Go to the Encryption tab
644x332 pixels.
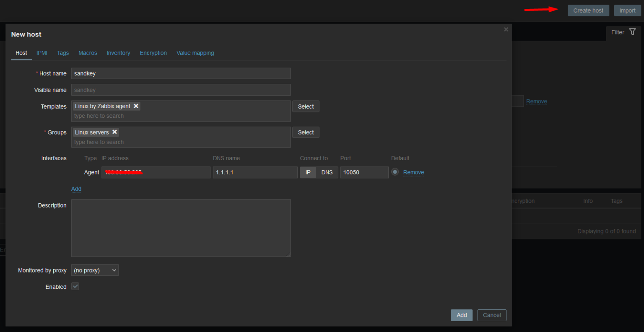pos(153,53)
